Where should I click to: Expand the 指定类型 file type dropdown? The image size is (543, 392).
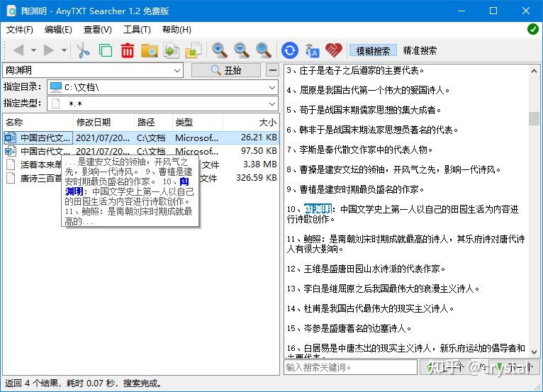pos(272,103)
